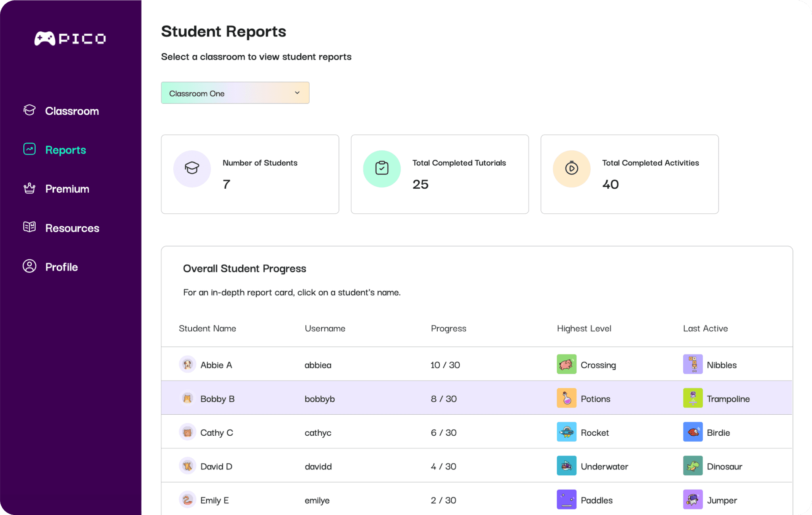Viewport: 812px width, 515px height.
Task: Open Cathy C's in-depth report
Action: tap(216, 433)
